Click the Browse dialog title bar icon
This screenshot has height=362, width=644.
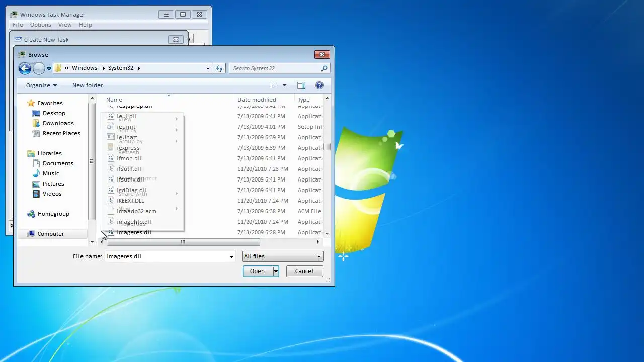point(22,54)
